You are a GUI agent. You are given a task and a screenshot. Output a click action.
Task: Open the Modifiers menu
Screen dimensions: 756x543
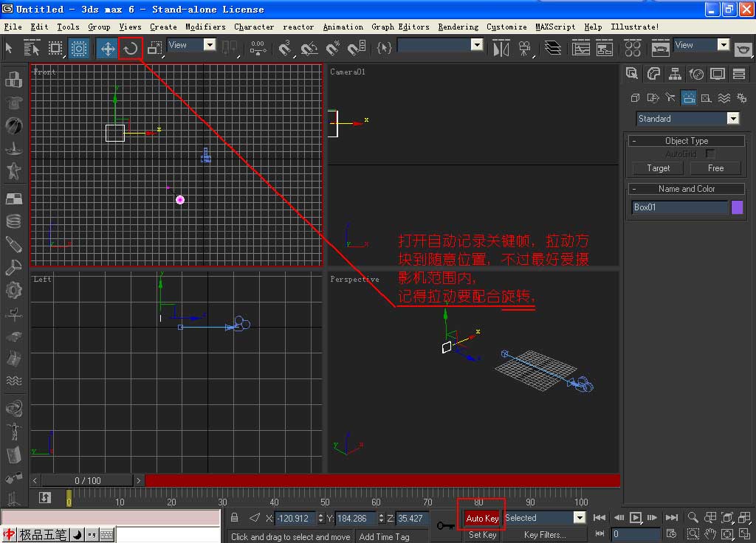tap(205, 27)
